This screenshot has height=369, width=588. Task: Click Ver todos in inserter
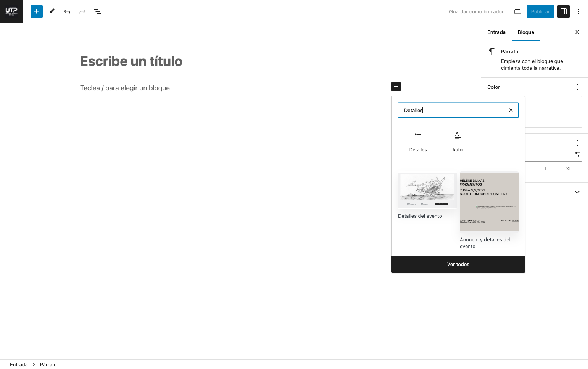[458, 264]
